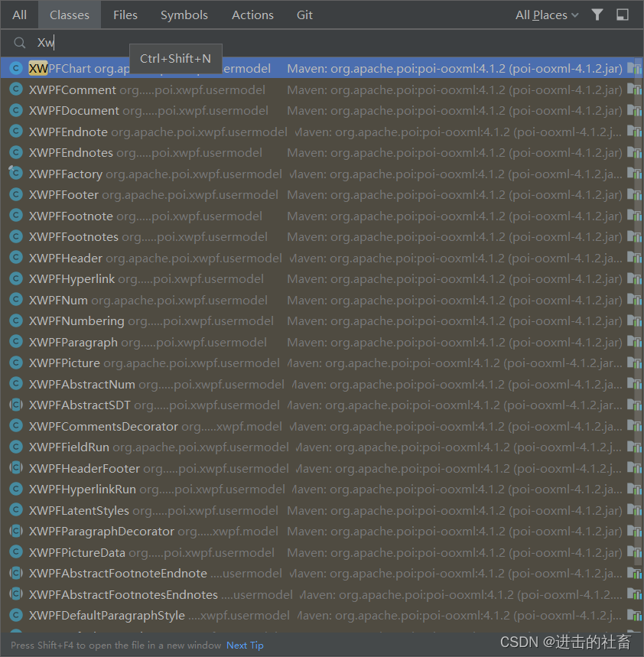The height and width of the screenshot is (657, 644).
Task: Choose the XWPFFactory class result
Action: 322,174
